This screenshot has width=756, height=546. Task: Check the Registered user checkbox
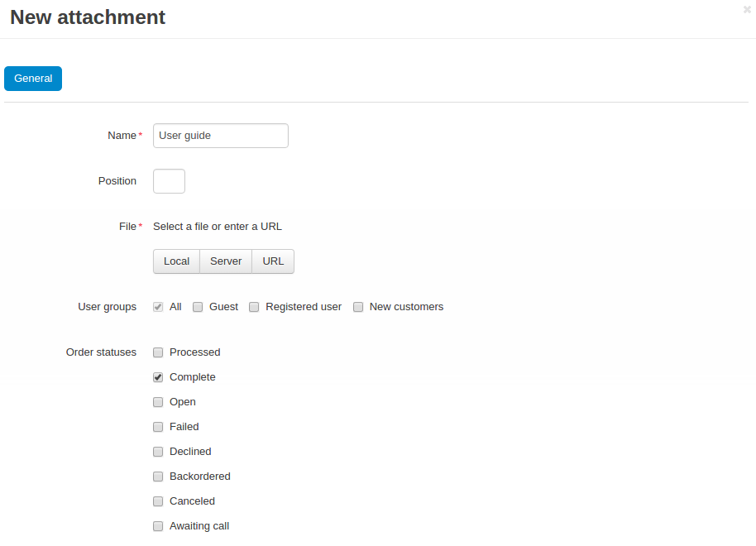pyautogui.click(x=254, y=307)
